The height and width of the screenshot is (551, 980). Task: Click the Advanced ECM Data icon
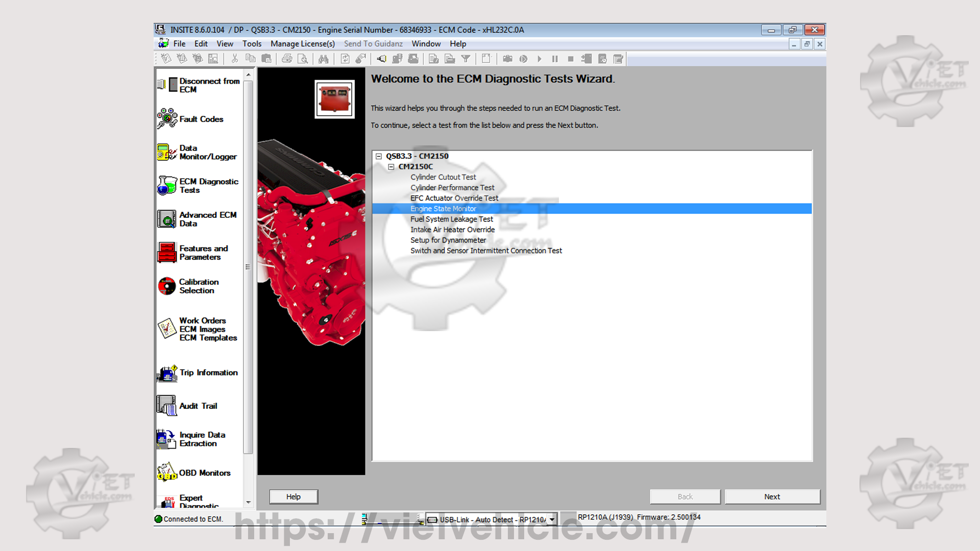[167, 219]
